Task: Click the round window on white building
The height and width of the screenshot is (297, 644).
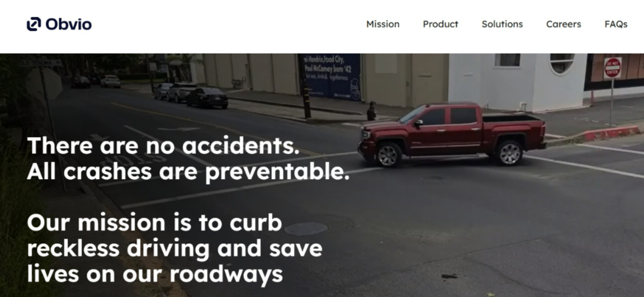Action: (561, 63)
